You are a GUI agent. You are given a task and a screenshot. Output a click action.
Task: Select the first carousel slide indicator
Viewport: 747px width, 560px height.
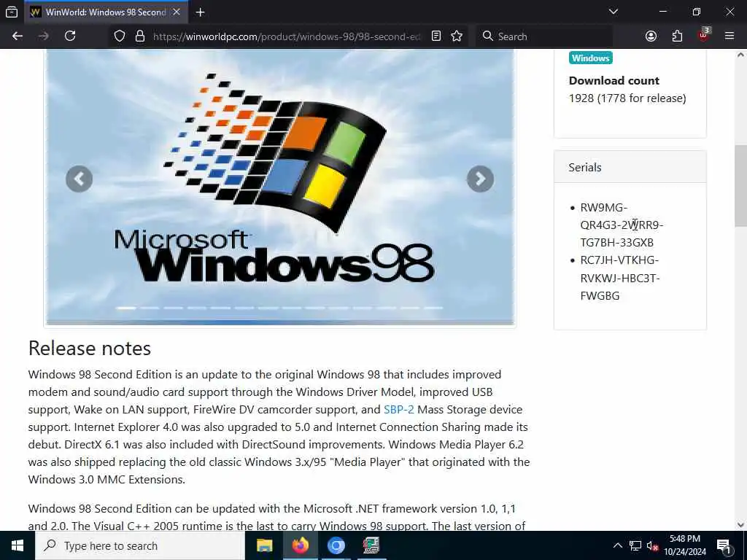[x=126, y=308]
